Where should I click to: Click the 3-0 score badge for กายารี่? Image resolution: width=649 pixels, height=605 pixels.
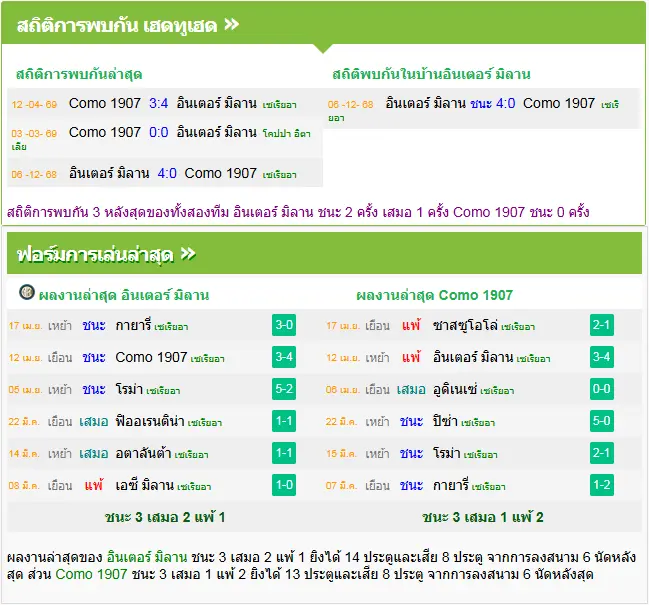[x=284, y=325]
